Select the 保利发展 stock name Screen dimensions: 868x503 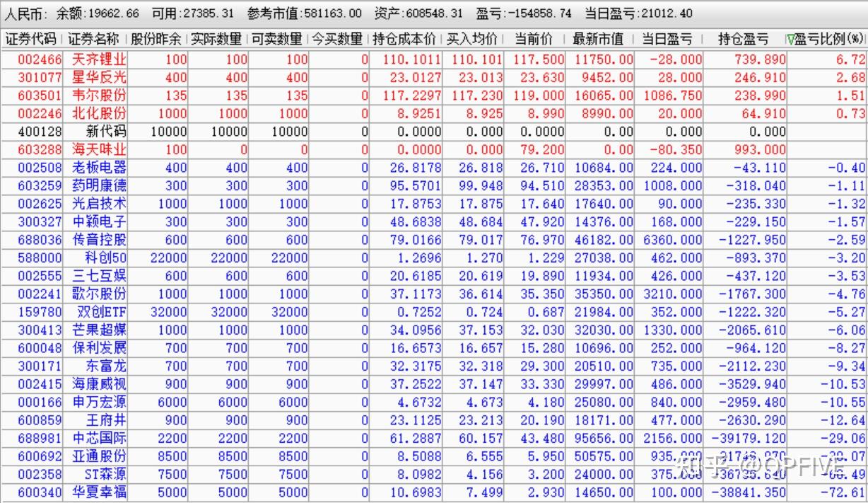[x=99, y=347]
